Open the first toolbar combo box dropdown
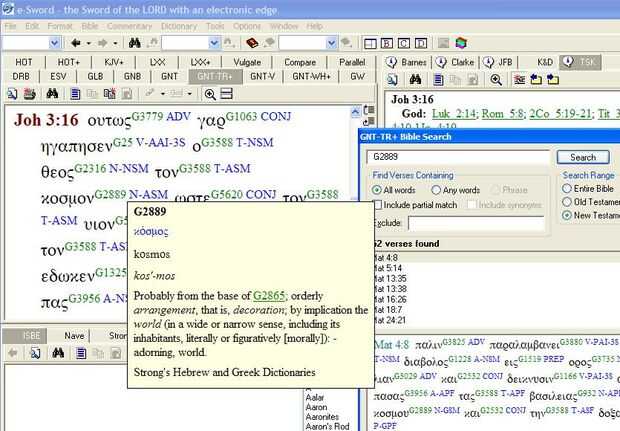 [55, 43]
